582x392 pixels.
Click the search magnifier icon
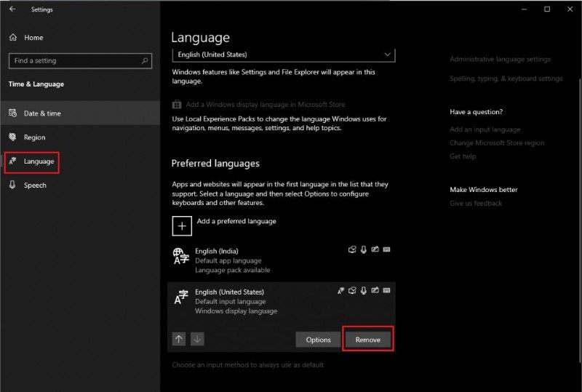point(144,60)
